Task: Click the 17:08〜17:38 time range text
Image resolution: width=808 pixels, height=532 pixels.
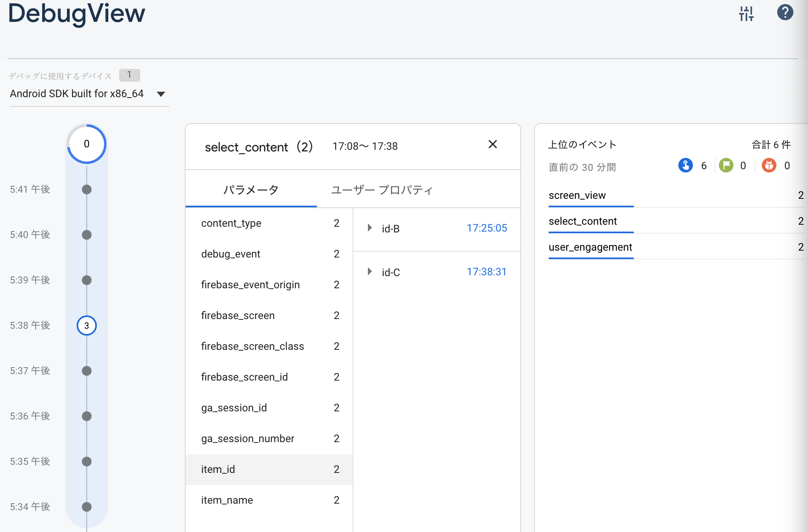Action: click(365, 146)
